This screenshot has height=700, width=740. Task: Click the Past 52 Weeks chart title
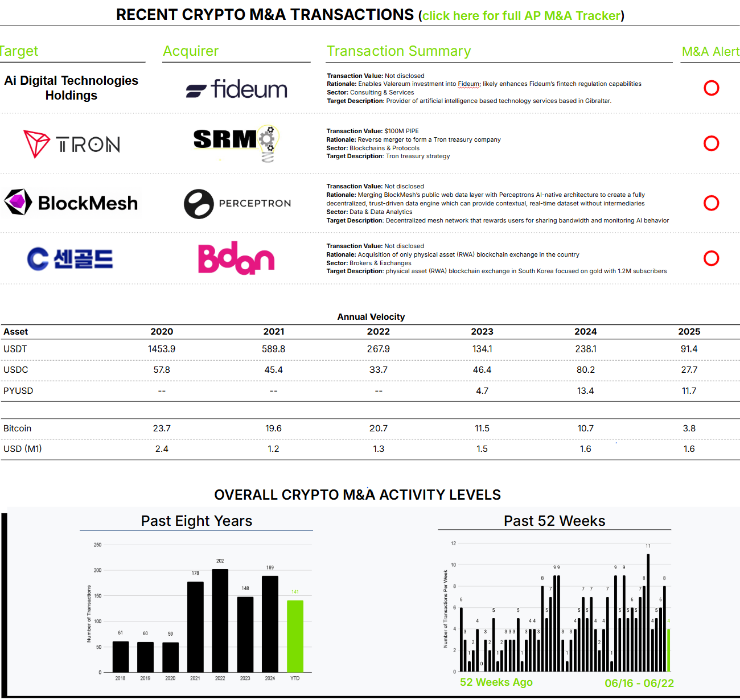(554, 521)
